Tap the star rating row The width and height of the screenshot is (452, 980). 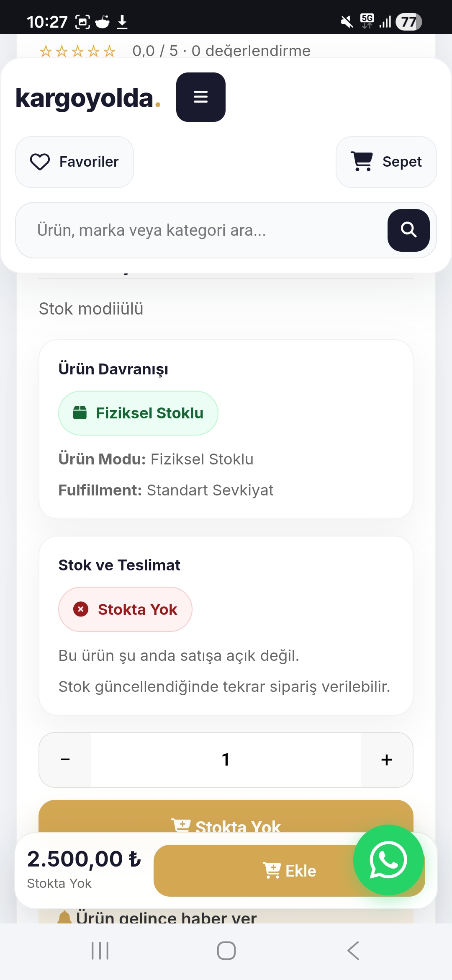pyautogui.click(x=78, y=51)
